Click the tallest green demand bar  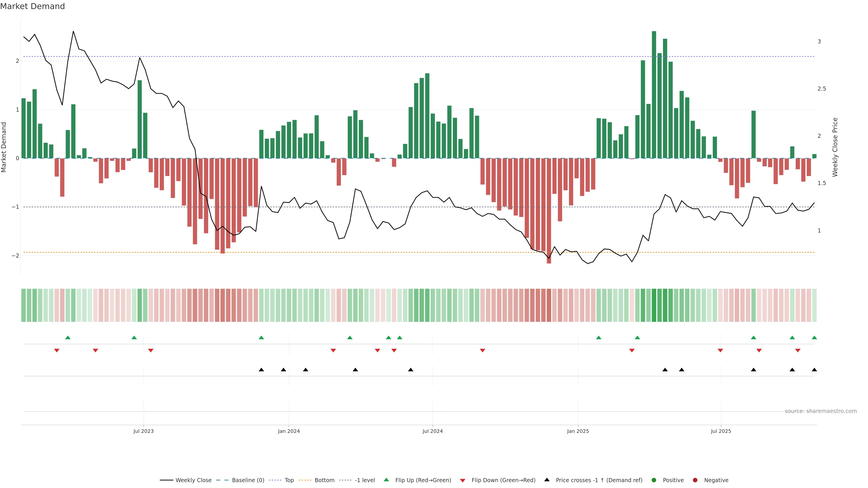654,94
